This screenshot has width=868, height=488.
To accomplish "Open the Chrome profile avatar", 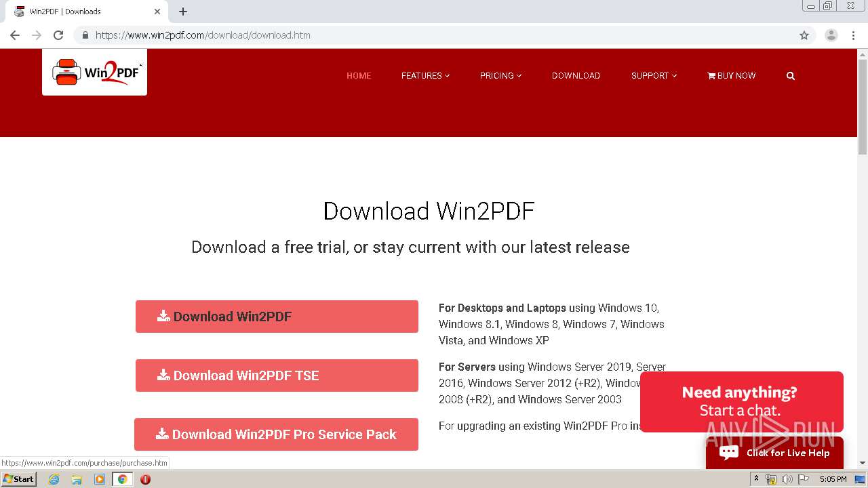I will tap(831, 35).
